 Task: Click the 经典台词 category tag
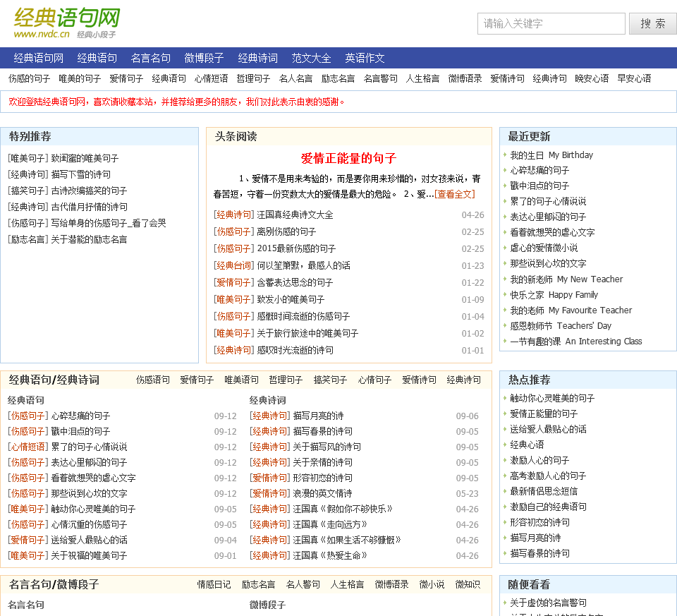[x=233, y=266]
